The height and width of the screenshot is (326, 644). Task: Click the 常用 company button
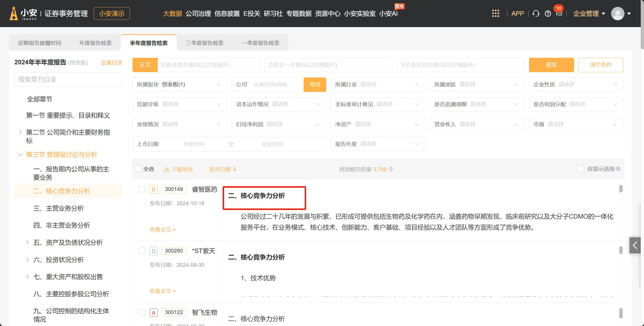point(315,85)
